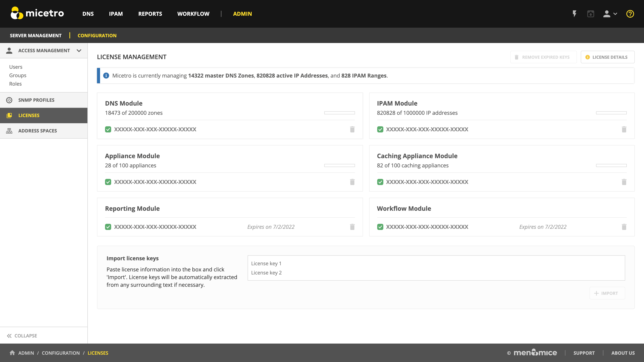Click the License Details button
This screenshot has width=644, height=362.
coord(607,57)
